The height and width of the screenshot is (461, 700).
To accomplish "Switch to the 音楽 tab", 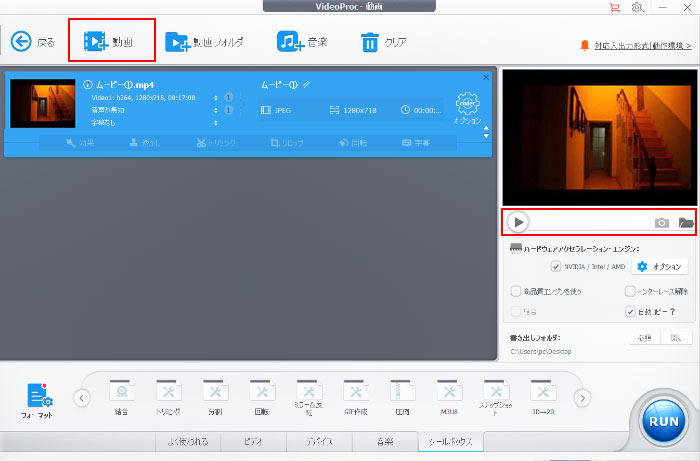I will point(385,441).
